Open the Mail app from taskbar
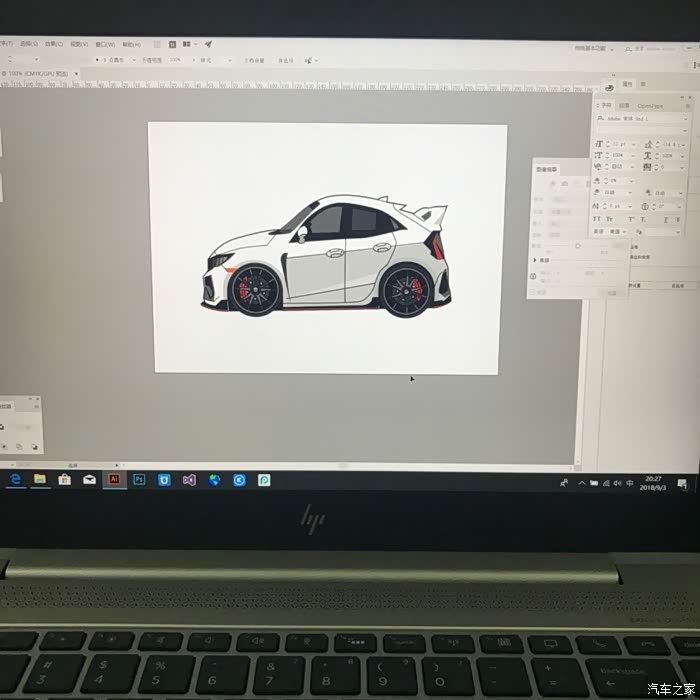 [89, 480]
